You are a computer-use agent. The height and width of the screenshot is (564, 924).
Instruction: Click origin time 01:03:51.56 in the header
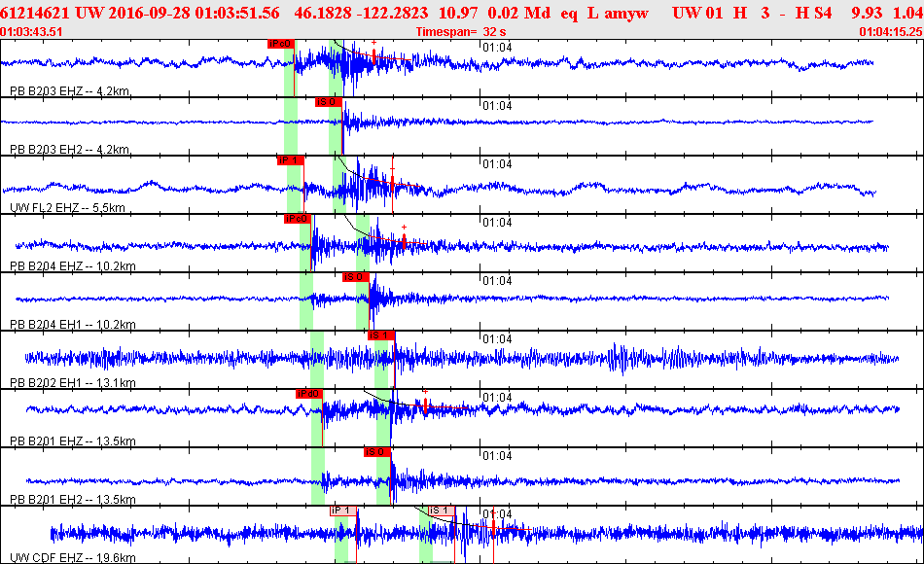[237, 13]
